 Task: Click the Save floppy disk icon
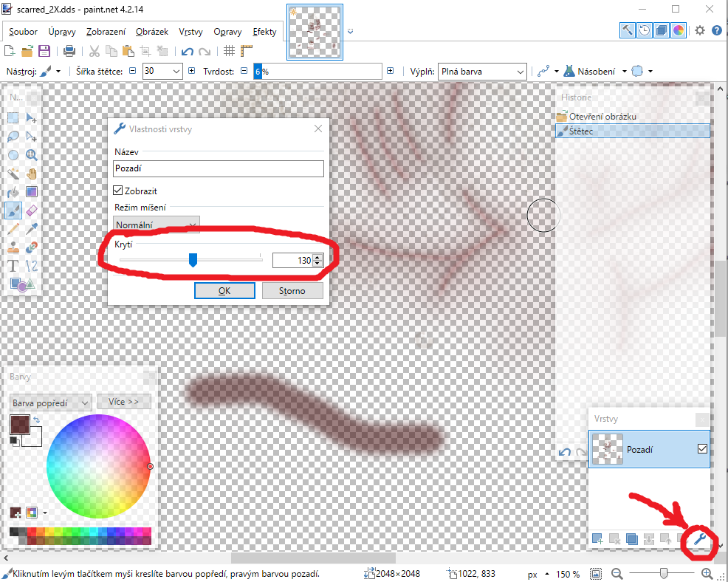coord(44,51)
